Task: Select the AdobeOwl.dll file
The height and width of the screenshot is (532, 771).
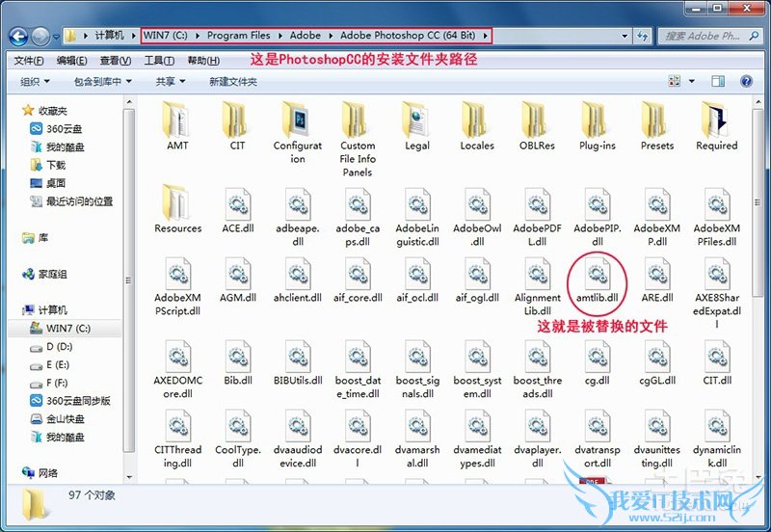Action: (x=477, y=216)
